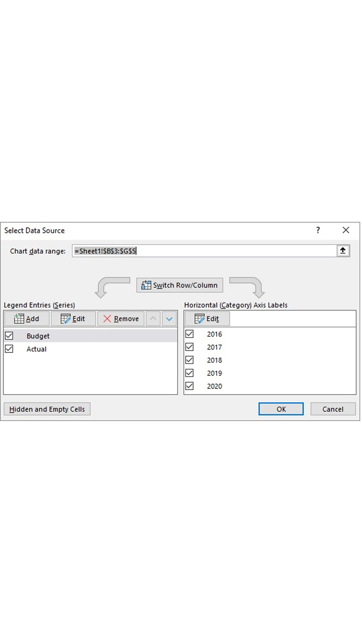Click inside Chart data range field
This screenshot has width=362, height=644.
225,251
